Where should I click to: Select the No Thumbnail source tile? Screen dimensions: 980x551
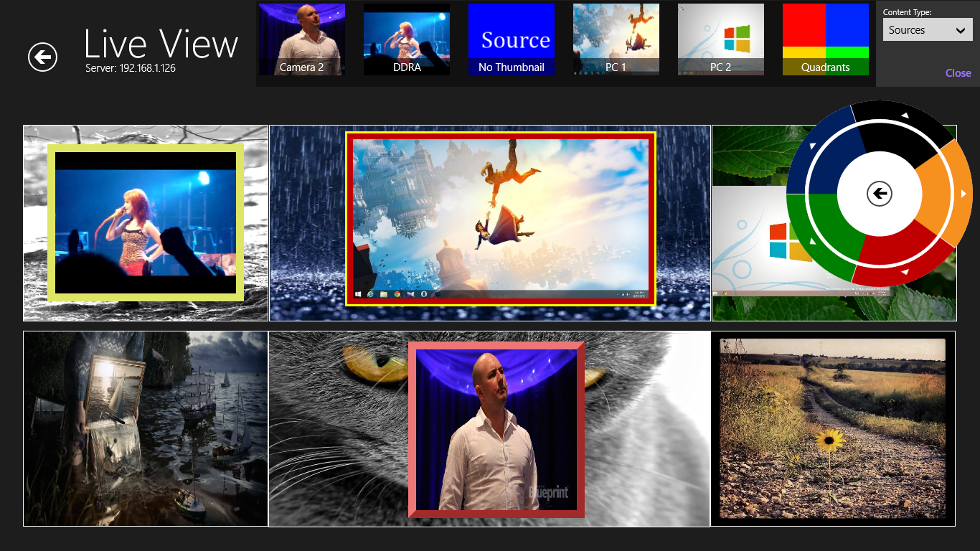click(512, 39)
